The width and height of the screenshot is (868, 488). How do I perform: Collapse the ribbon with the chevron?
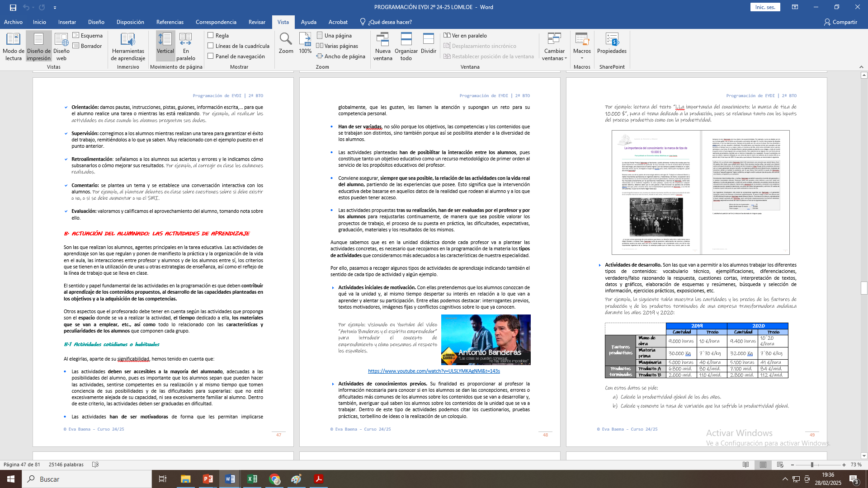click(x=861, y=67)
